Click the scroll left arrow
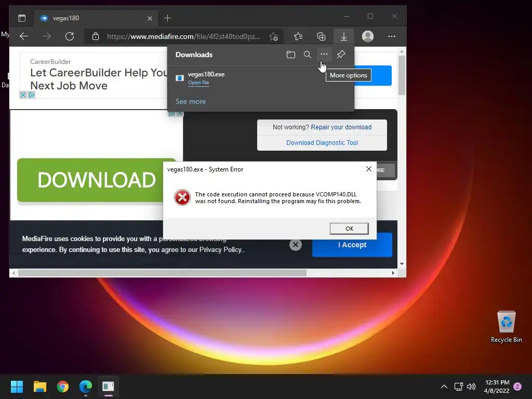This screenshot has height=399, width=532. pyautogui.click(x=14, y=273)
